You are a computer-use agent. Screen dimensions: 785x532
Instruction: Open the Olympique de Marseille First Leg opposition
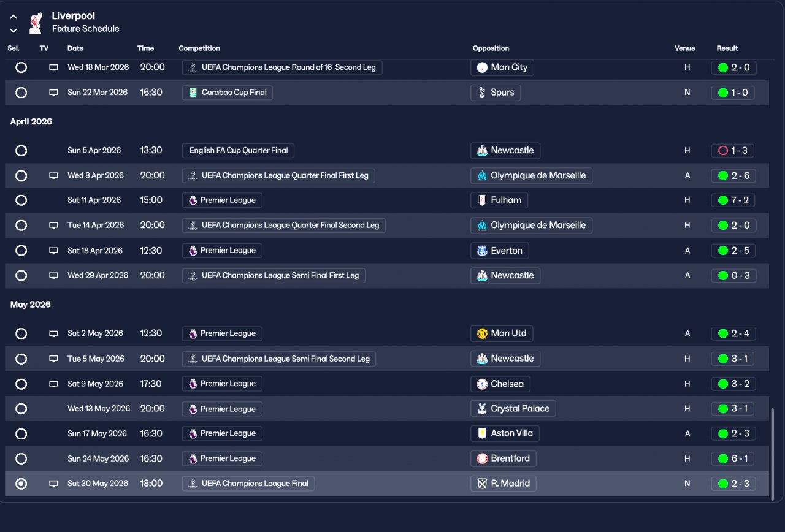pyautogui.click(x=531, y=176)
